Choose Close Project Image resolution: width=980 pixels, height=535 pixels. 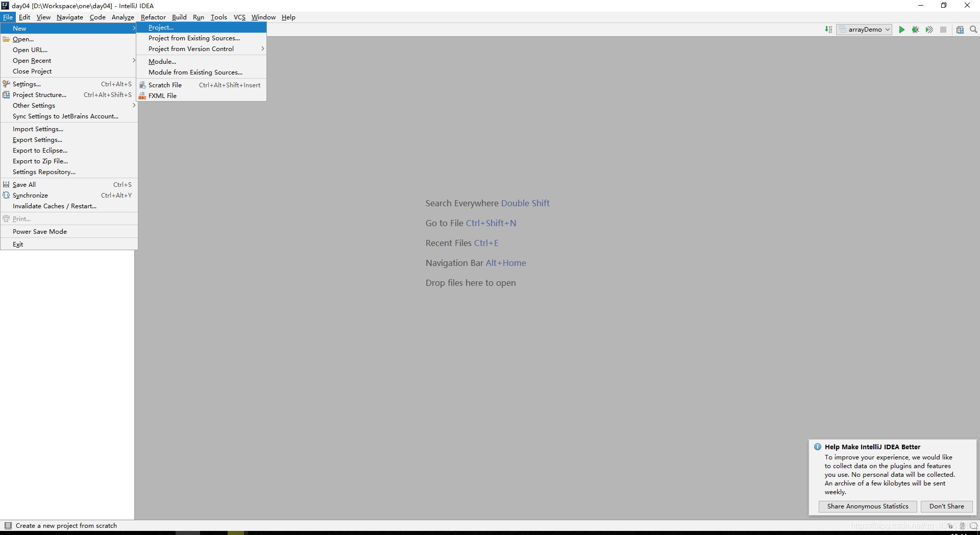click(x=69, y=71)
